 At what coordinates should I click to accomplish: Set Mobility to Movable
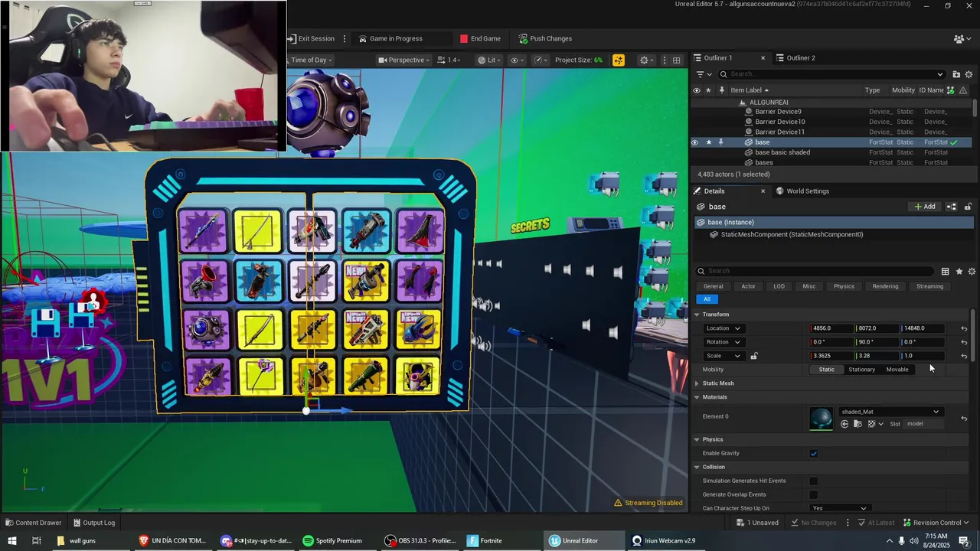[x=897, y=370]
